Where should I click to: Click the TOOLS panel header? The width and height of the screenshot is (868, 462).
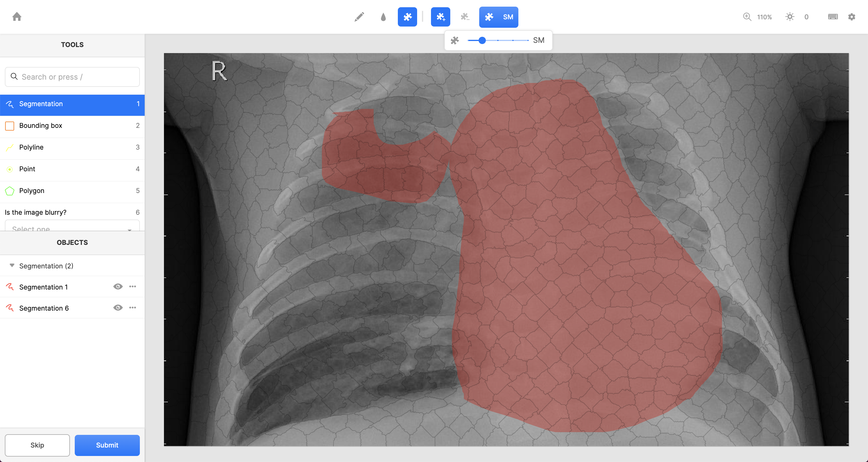click(72, 45)
